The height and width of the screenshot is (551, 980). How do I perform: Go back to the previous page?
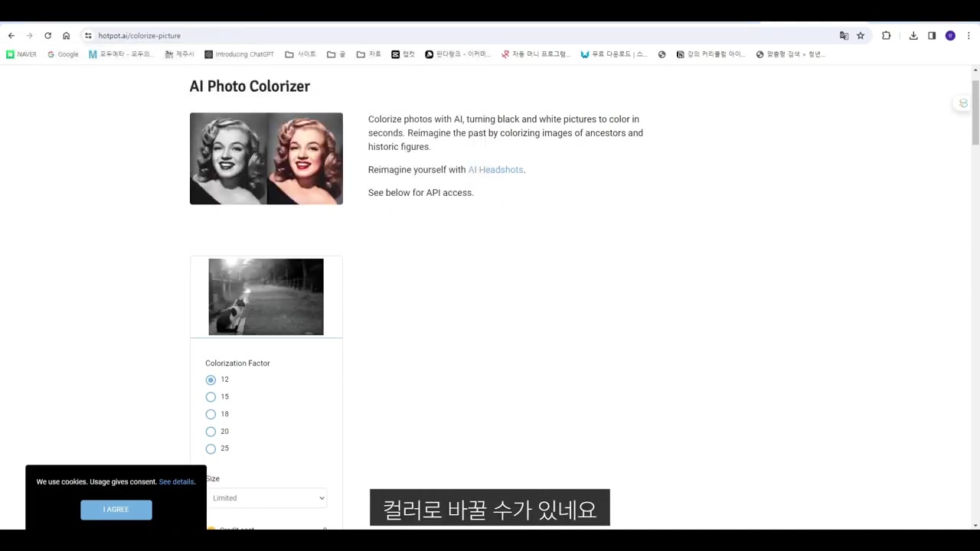[11, 36]
